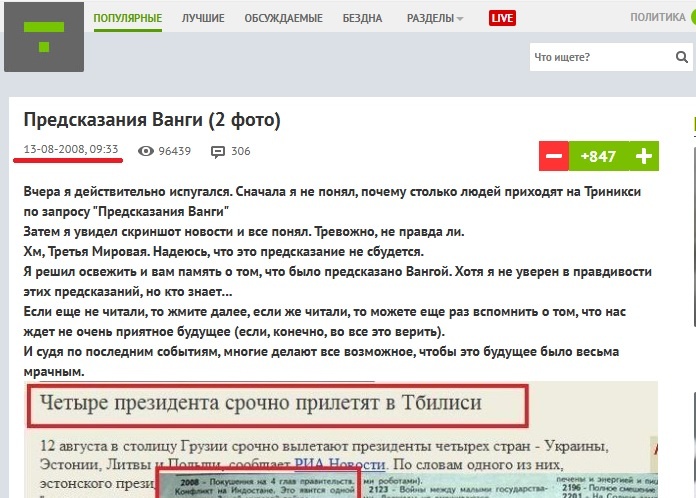Open the ПОПУЛЯРНЫЕ tab
The image size is (696, 498).
coord(127,18)
